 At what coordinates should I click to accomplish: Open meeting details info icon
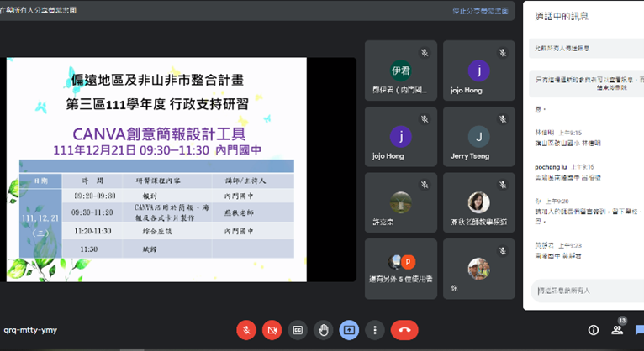point(593,330)
